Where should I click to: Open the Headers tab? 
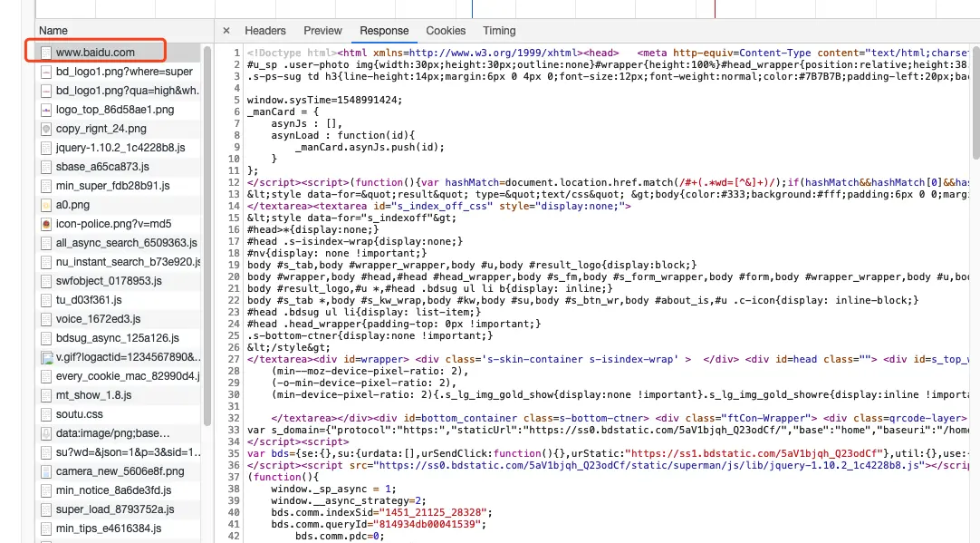(265, 31)
